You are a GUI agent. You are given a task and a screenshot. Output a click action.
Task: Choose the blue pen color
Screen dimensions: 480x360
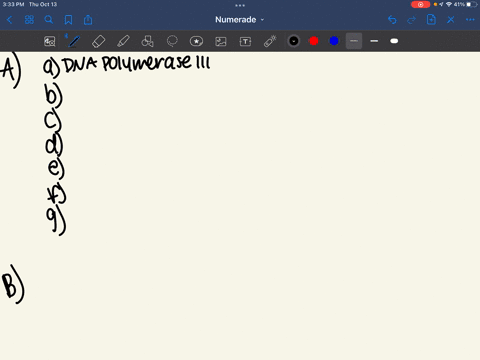tap(334, 41)
